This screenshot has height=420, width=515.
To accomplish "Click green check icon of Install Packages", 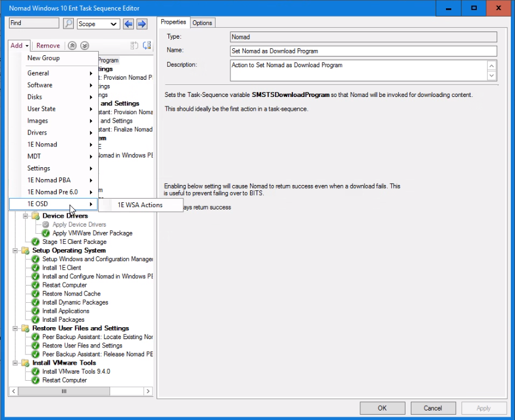I will pyautogui.click(x=36, y=319).
